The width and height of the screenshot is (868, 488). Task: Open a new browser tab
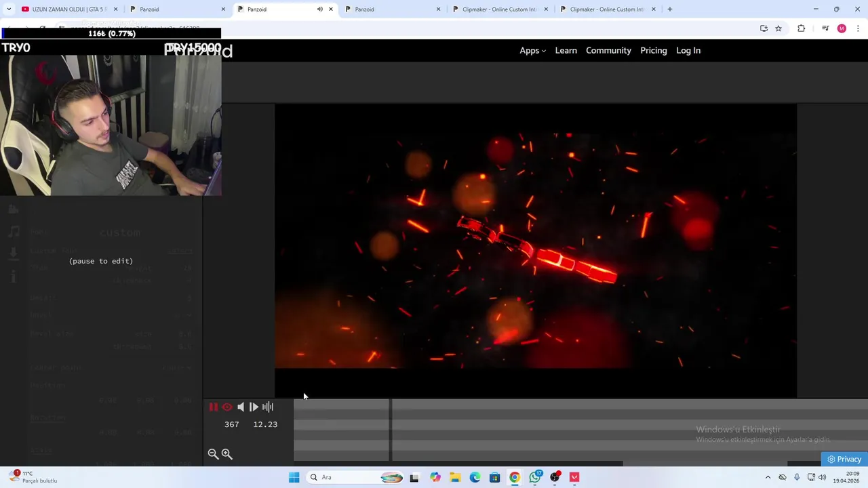[x=669, y=9]
